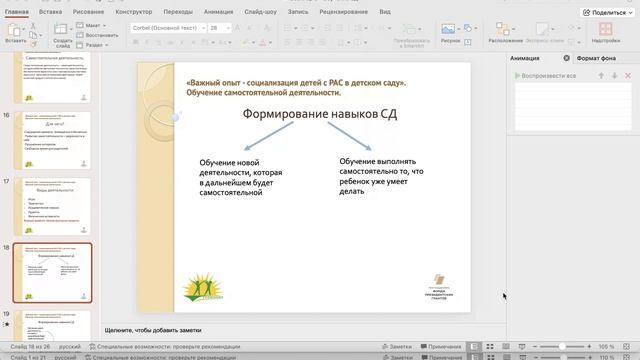
Task: Click the shapes icon next to Рисунок
Action: [x=468, y=28]
